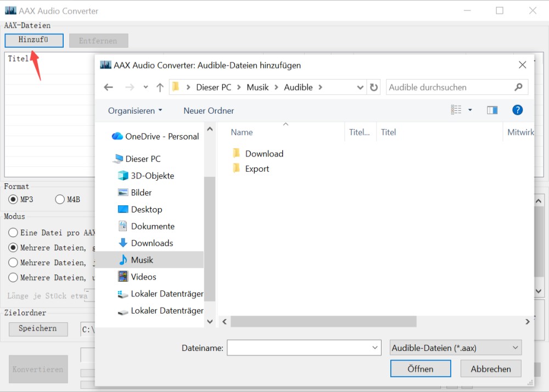Expand chevron after Audible in path

pos(320,87)
